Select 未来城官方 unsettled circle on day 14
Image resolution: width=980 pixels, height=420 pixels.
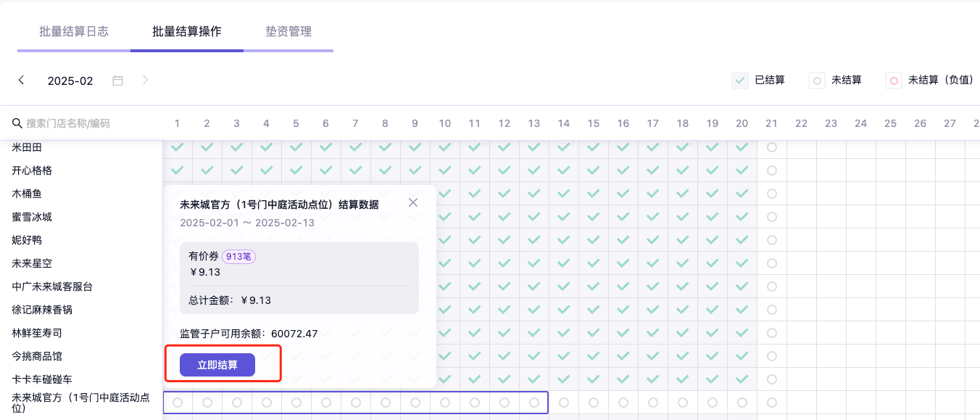coord(564,402)
